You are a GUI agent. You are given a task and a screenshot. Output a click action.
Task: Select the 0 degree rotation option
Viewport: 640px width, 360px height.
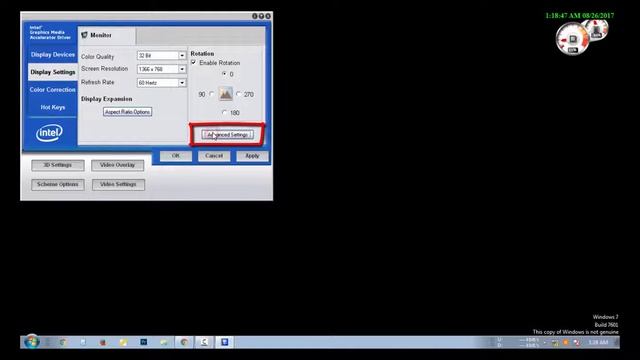coord(224,74)
